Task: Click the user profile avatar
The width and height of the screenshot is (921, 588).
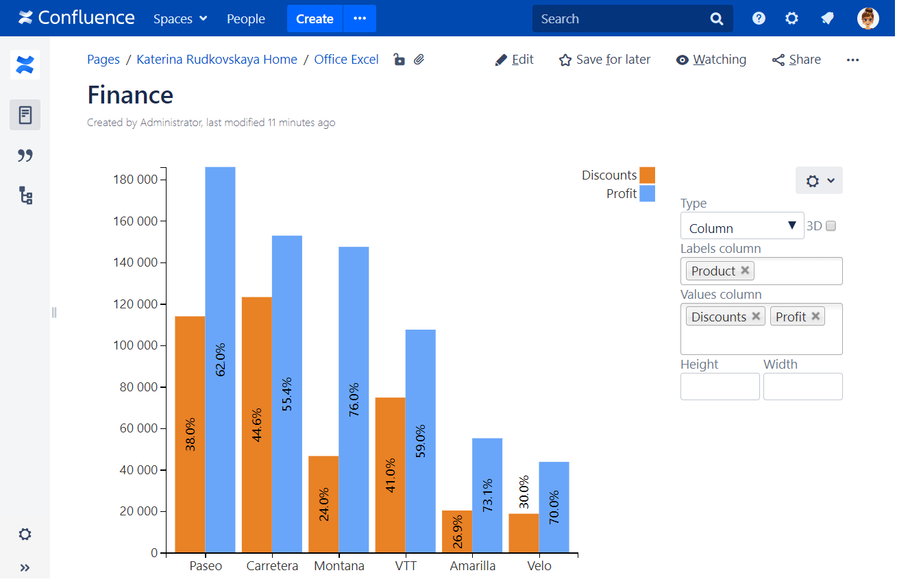Action: (868, 19)
